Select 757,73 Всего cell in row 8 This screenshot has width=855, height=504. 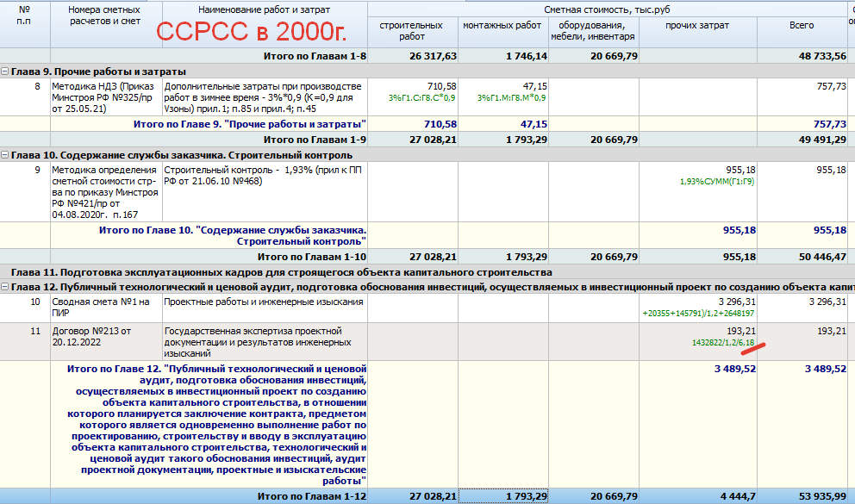802,97
